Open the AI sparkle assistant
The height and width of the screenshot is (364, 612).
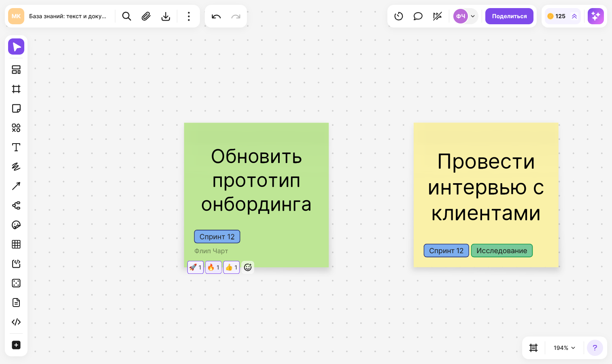(596, 16)
